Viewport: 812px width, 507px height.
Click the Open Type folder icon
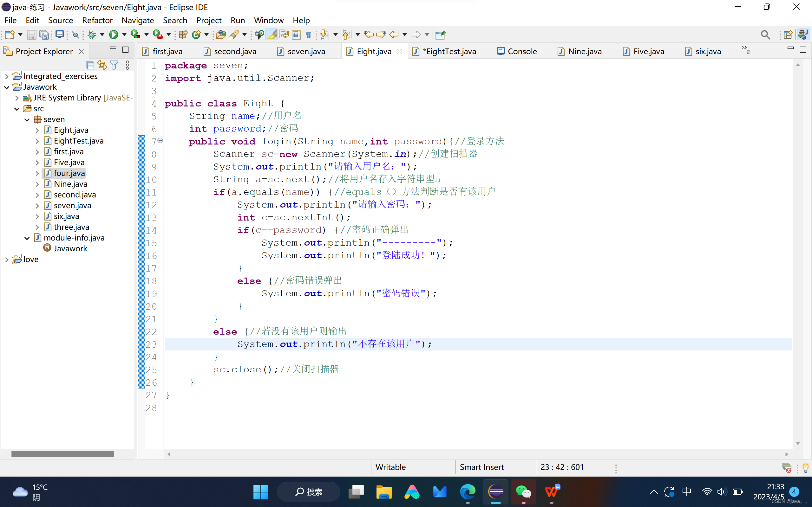click(x=220, y=35)
